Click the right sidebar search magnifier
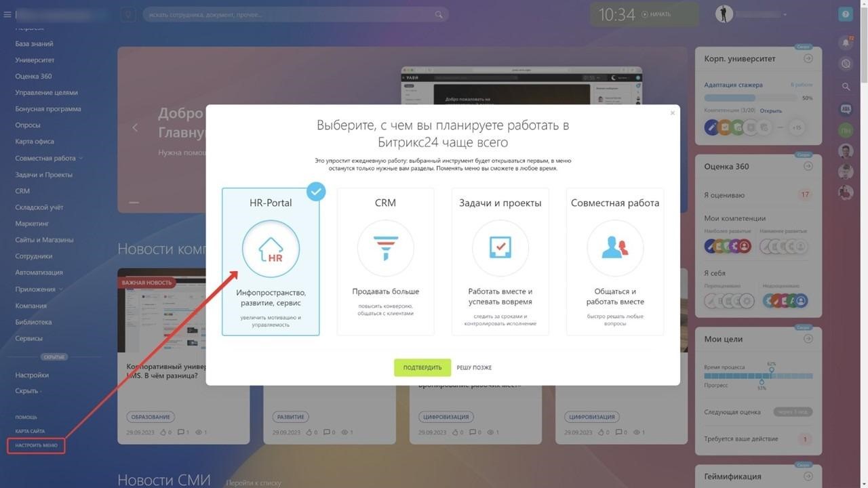 (846, 87)
